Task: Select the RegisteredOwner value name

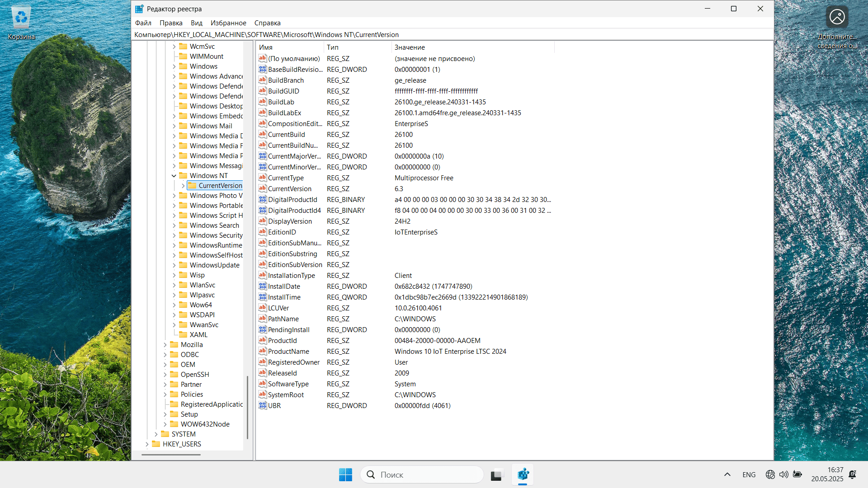Action: (x=293, y=362)
